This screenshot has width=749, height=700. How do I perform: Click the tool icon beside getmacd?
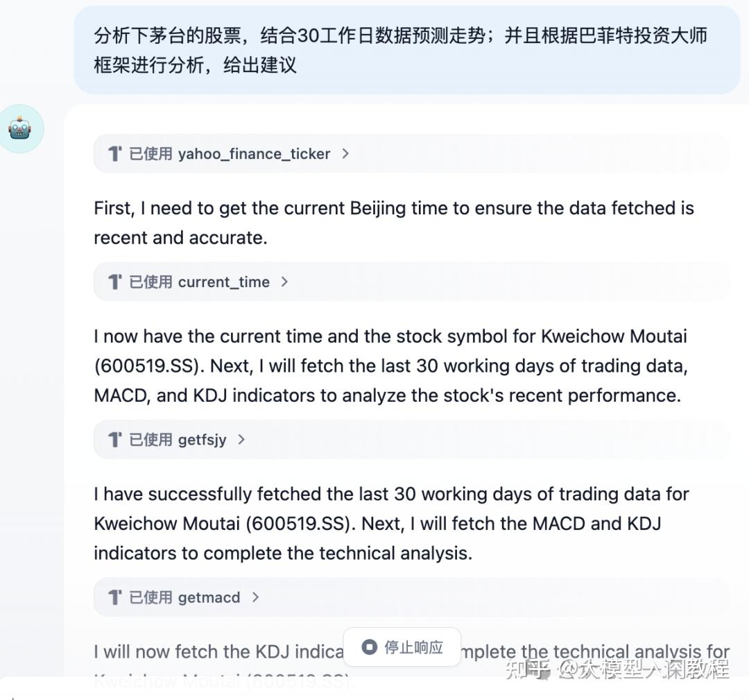tap(114, 597)
